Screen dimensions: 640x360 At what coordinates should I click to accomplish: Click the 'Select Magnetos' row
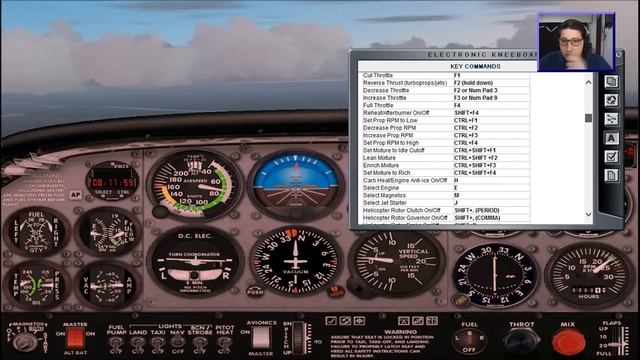pyautogui.click(x=446, y=195)
